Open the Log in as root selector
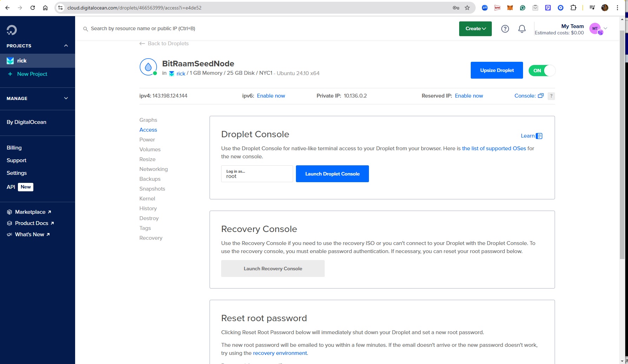628x364 pixels. [x=257, y=174]
